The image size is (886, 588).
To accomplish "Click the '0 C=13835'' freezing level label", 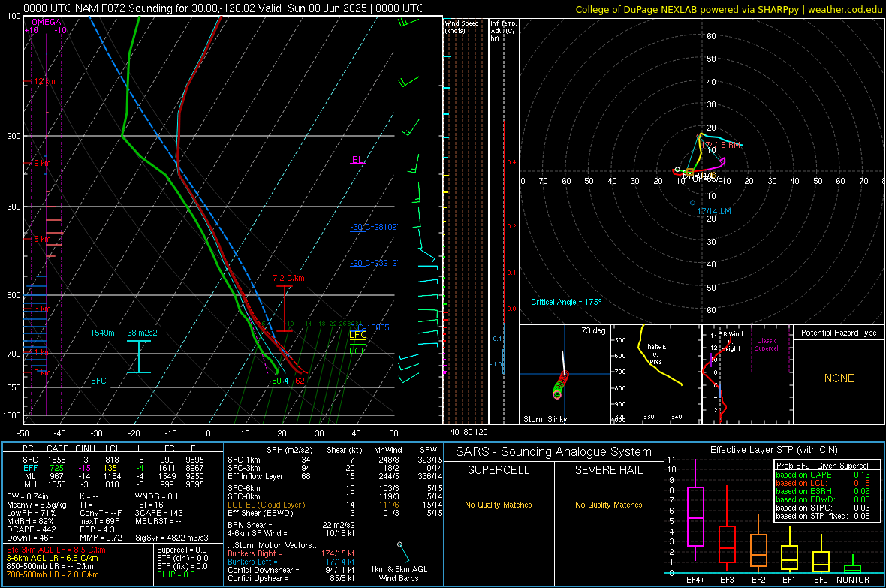I will pyautogui.click(x=370, y=327).
